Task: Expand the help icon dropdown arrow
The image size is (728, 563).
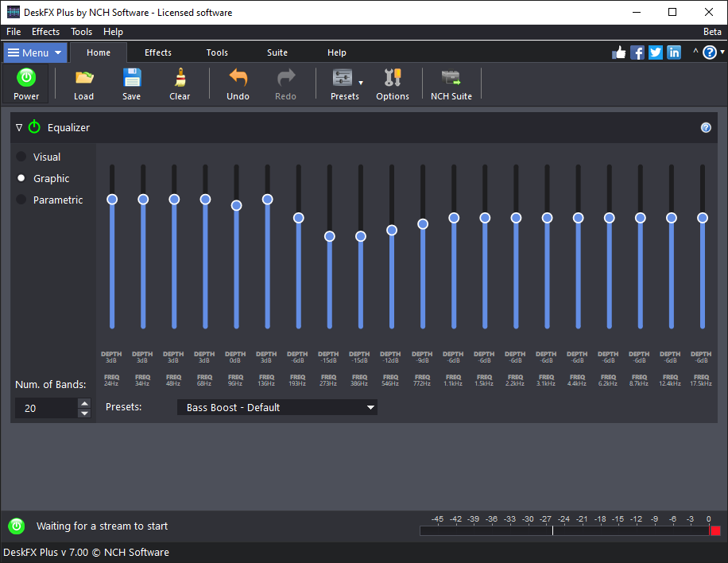Action: [x=722, y=52]
